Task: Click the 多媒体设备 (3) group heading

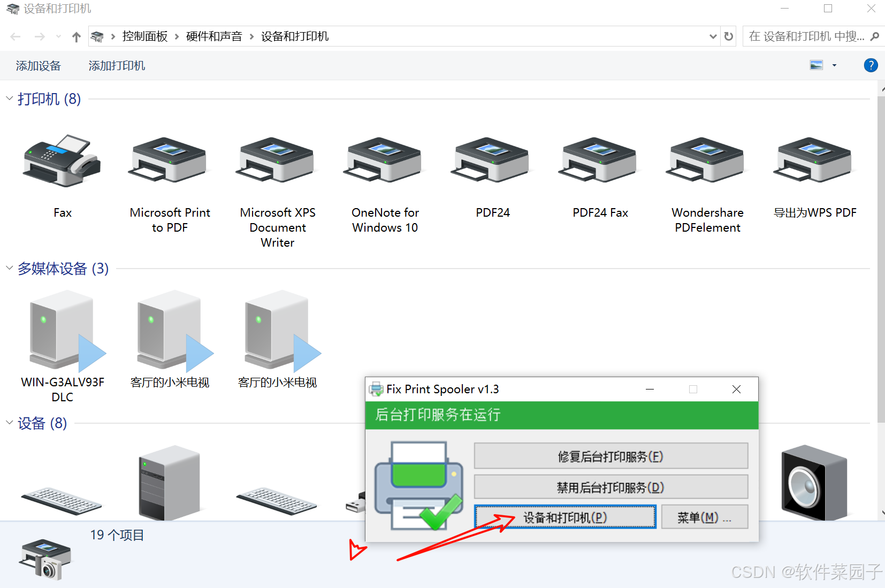Action: (x=63, y=268)
